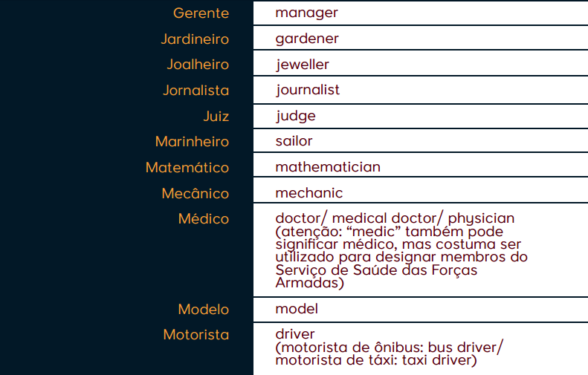
Task: Click the Portuguese word "Gerente"
Action: pyautogui.click(x=201, y=13)
